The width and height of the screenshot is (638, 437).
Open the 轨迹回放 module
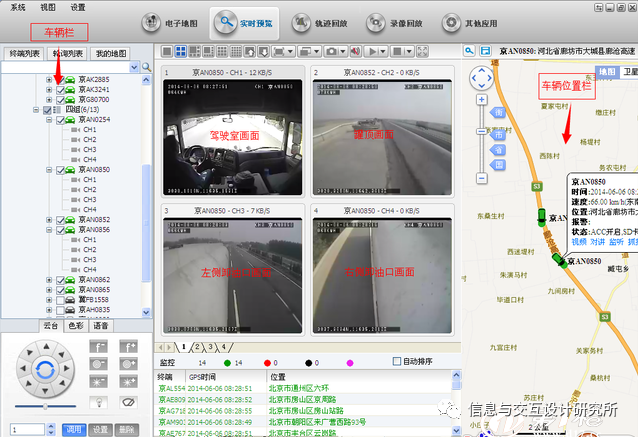tap(319, 23)
